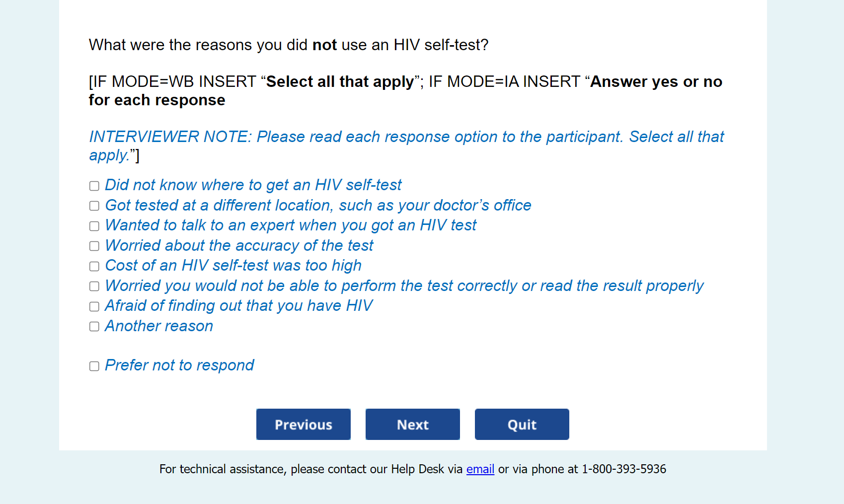Click the blue 'INTERVIEWER NOTE' instruction text
Image resolution: width=844 pixels, height=504 pixels.
point(406,137)
